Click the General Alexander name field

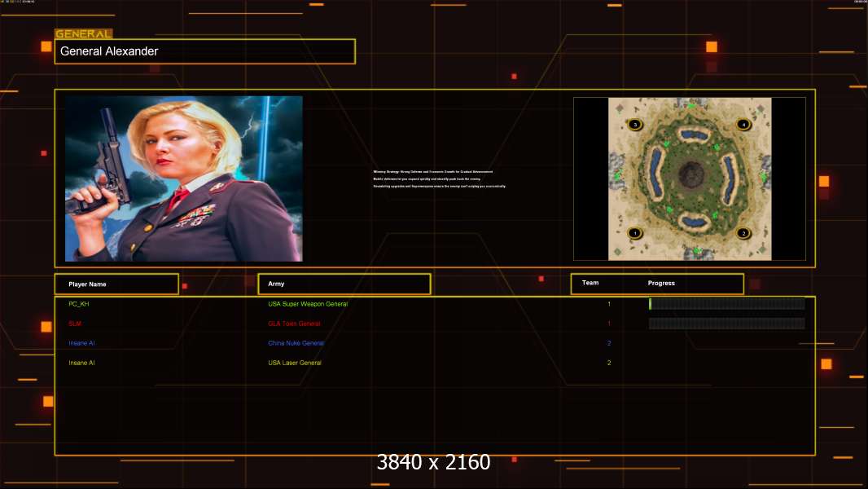click(x=205, y=51)
